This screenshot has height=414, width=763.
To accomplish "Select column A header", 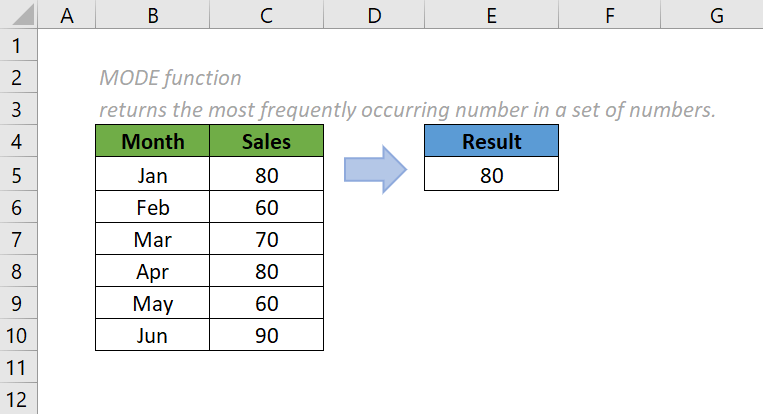I will (x=67, y=16).
